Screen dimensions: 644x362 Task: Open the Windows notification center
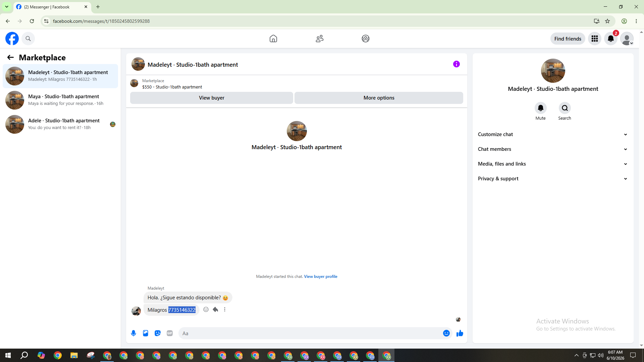pyautogui.click(x=633, y=355)
